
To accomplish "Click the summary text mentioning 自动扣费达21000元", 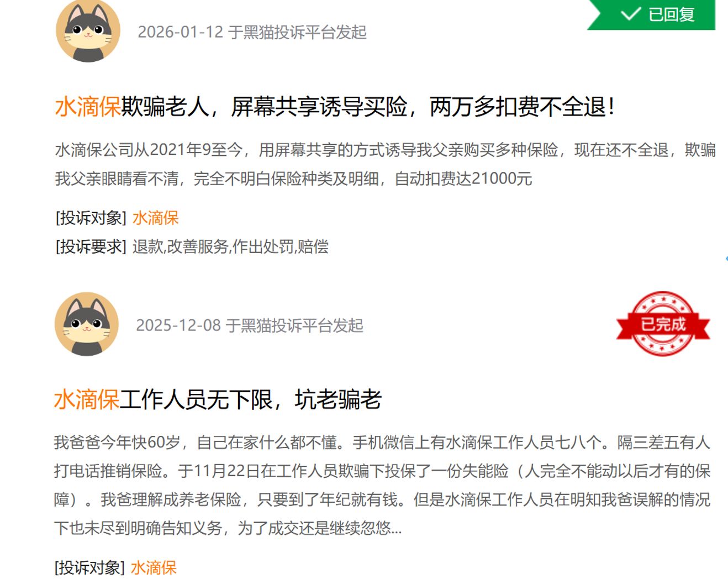I will coord(385,164).
